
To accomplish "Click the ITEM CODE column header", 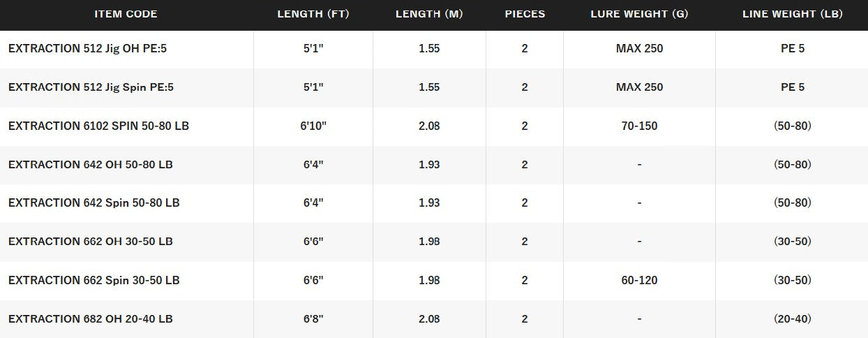I will (126, 14).
